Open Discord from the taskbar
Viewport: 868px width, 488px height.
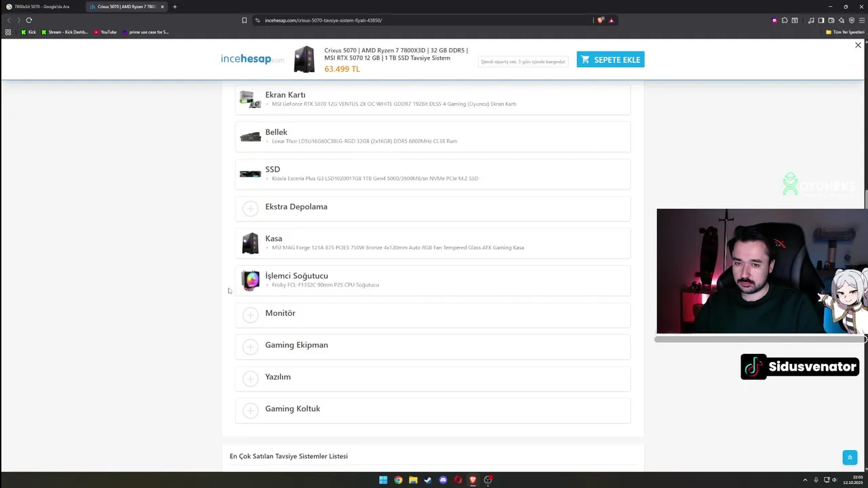click(x=443, y=480)
